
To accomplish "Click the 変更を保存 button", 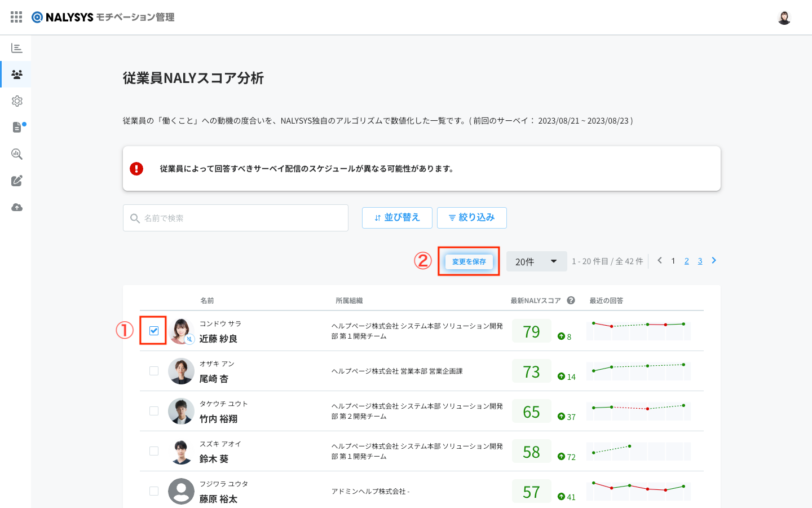I will click(469, 261).
